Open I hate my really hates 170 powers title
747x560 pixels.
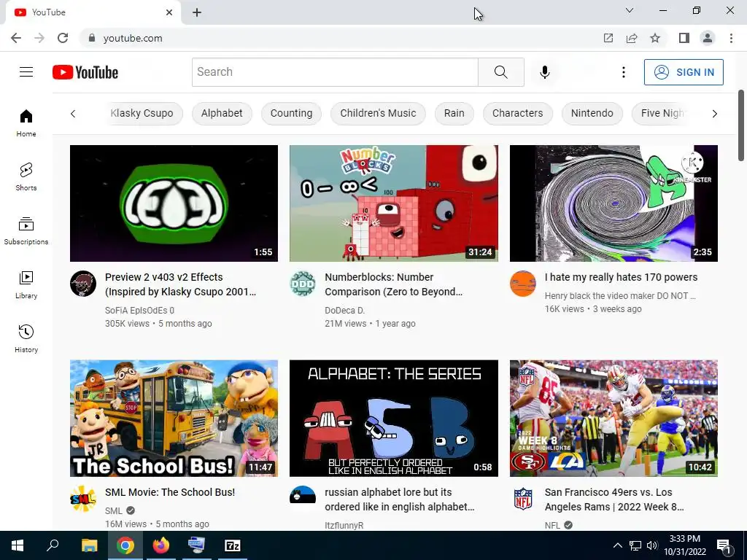click(621, 277)
